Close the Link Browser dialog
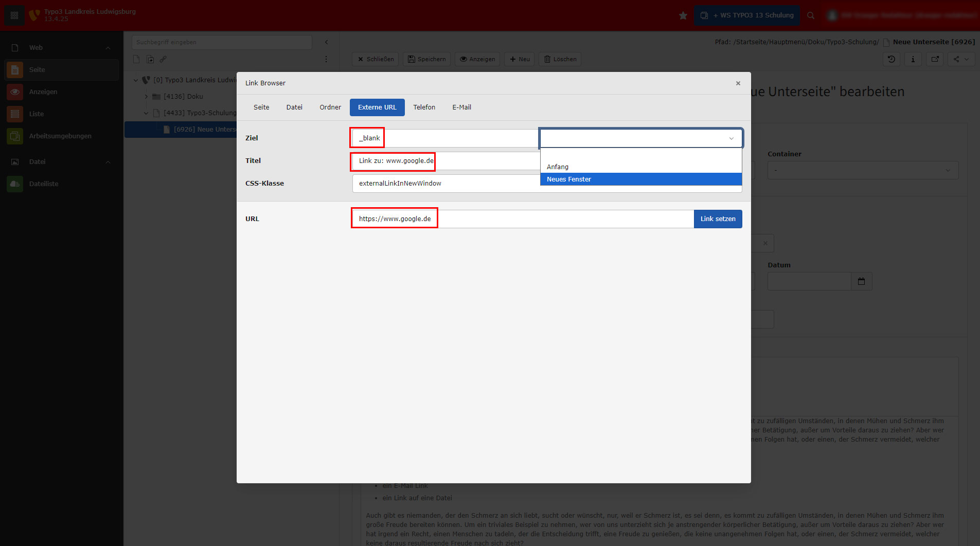The image size is (980, 546). tap(738, 83)
